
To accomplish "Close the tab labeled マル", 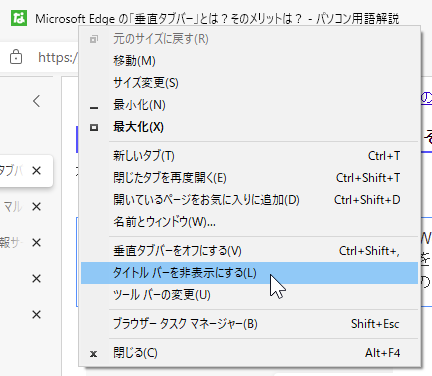I will tap(36, 207).
